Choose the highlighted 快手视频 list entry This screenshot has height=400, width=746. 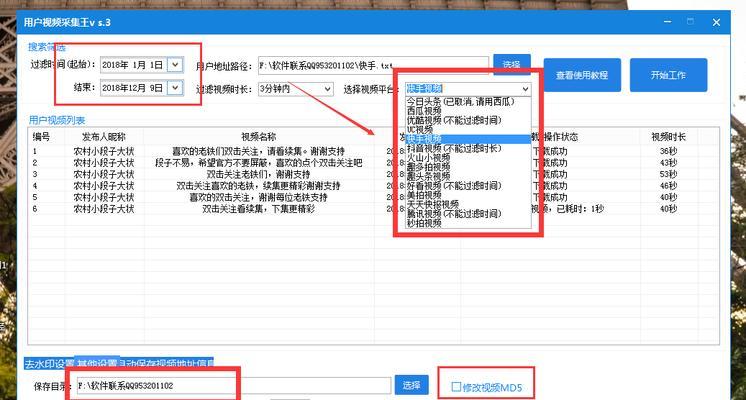468,139
